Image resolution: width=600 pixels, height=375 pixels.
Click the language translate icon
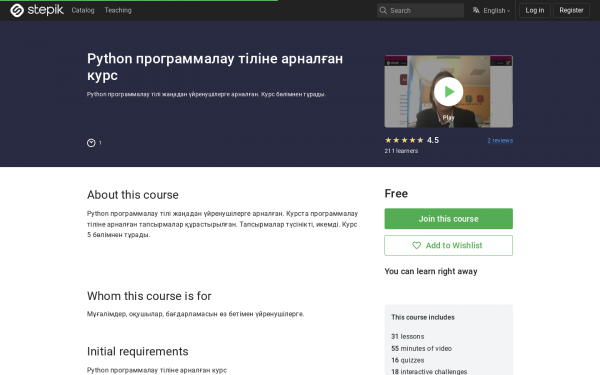tap(476, 10)
